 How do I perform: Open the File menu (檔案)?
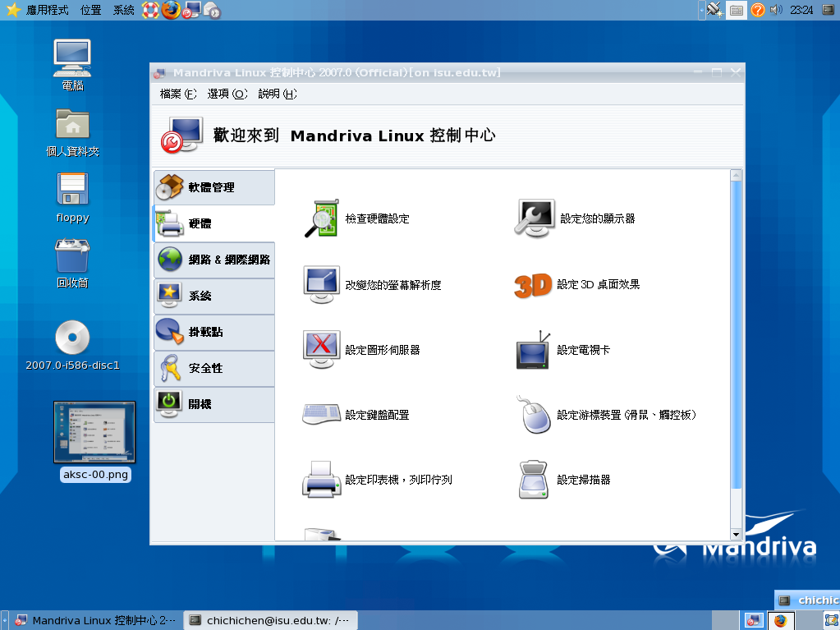pyautogui.click(x=178, y=94)
